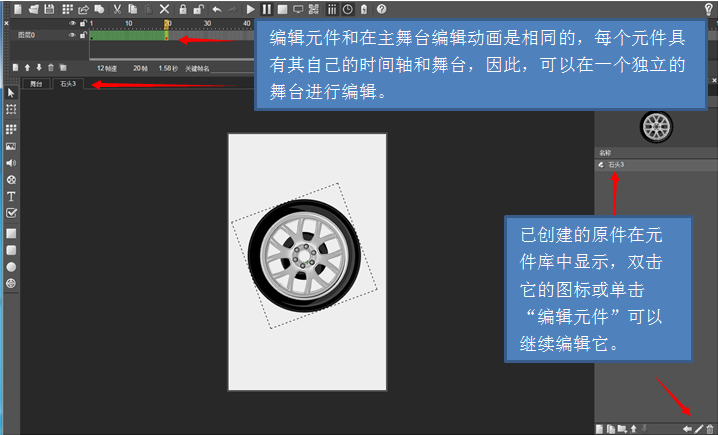718x435 pixels.
Task: Select the transform bounding box tool
Action: [11, 109]
